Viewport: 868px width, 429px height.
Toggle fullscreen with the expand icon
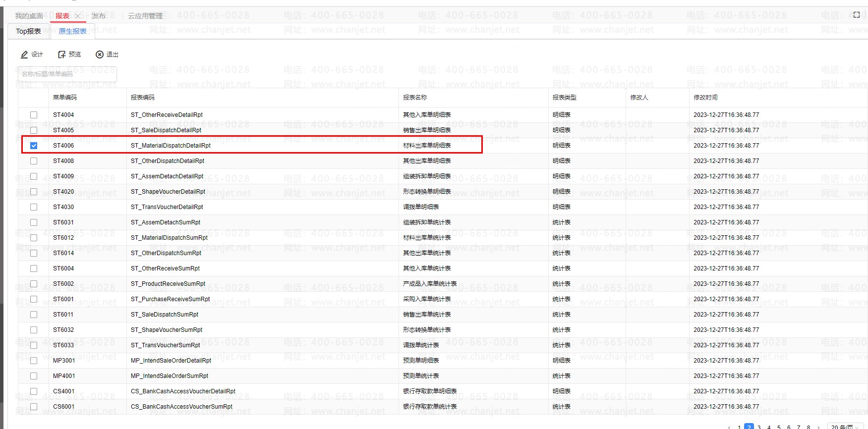tap(857, 15)
